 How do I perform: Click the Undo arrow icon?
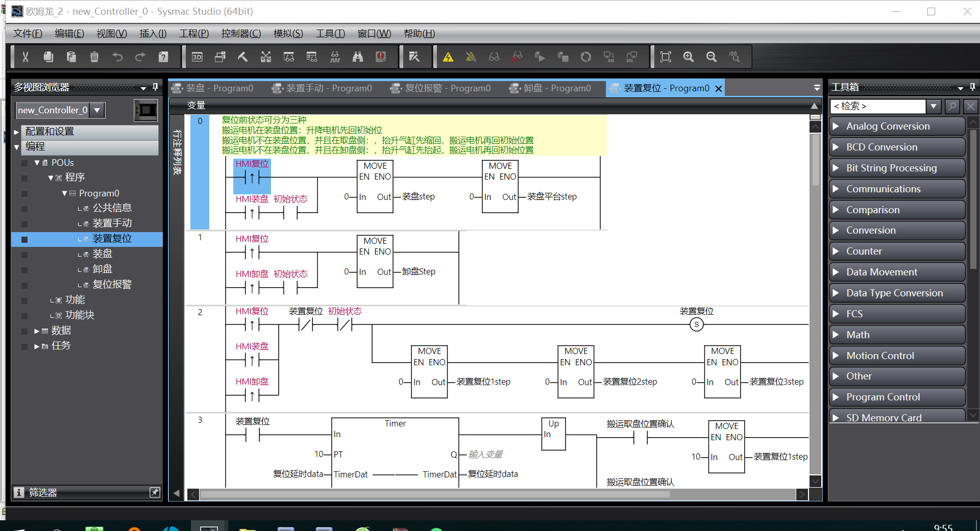click(117, 57)
